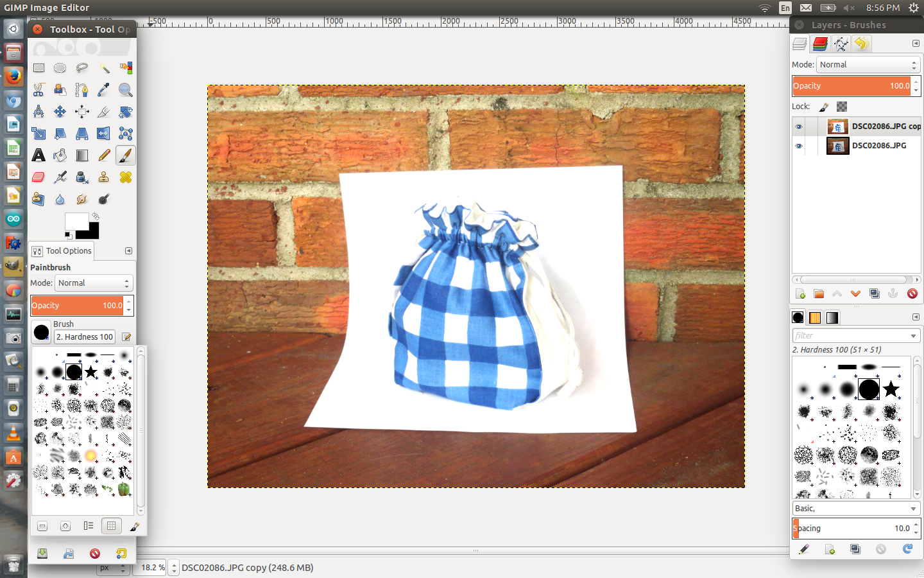Select the Measure compass tool
The height and width of the screenshot is (578, 924).
[x=38, y=112]
